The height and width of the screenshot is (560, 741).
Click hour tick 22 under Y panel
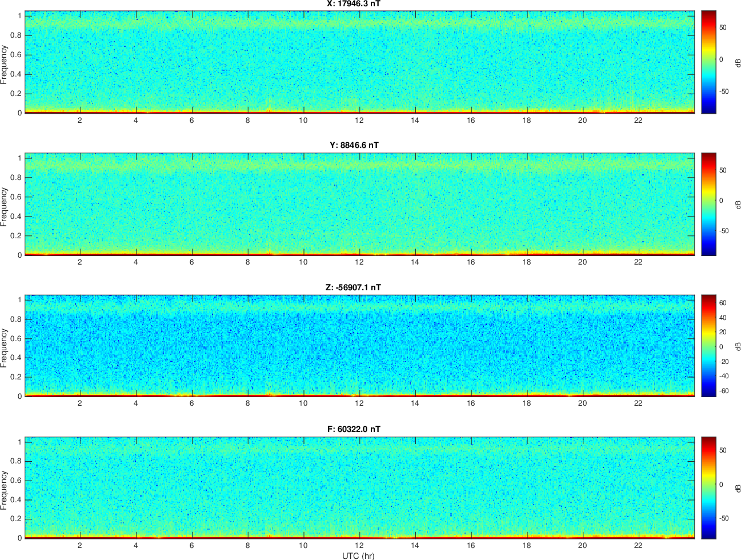point(638,262)
